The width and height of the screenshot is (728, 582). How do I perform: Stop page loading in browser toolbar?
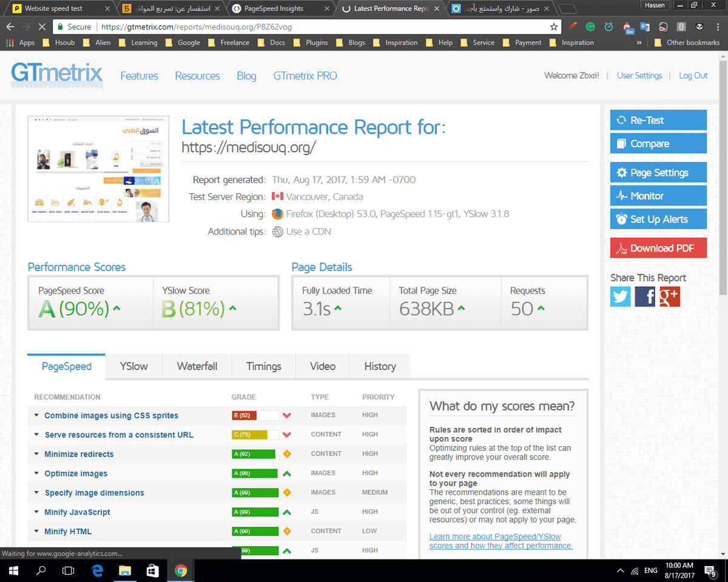(x=41, y=27)
